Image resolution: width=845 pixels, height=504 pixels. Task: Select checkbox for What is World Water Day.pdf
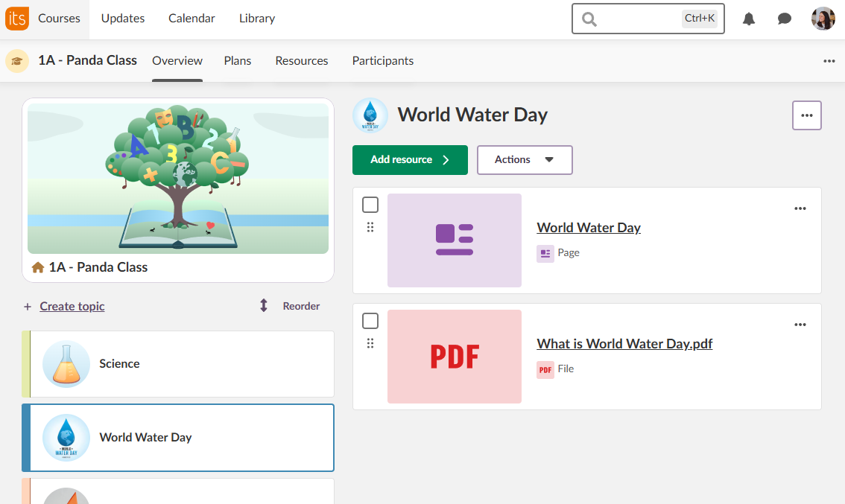click(370, 321)
